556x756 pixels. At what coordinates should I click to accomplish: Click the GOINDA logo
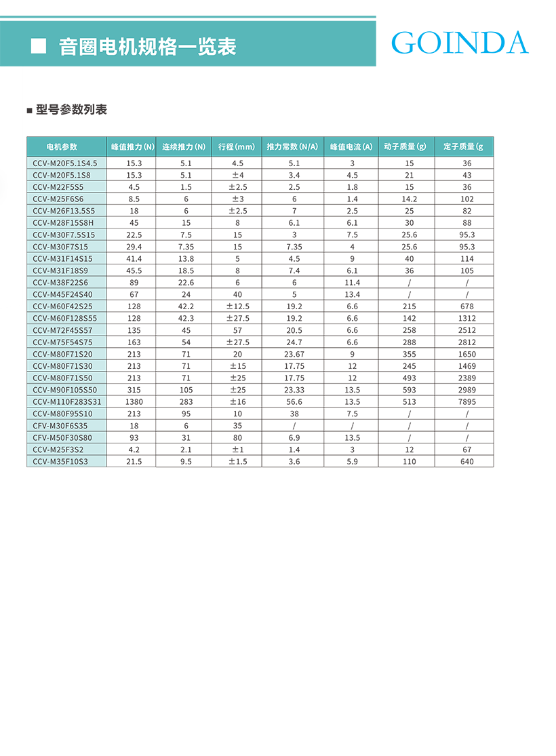click(x=460, y=43)
